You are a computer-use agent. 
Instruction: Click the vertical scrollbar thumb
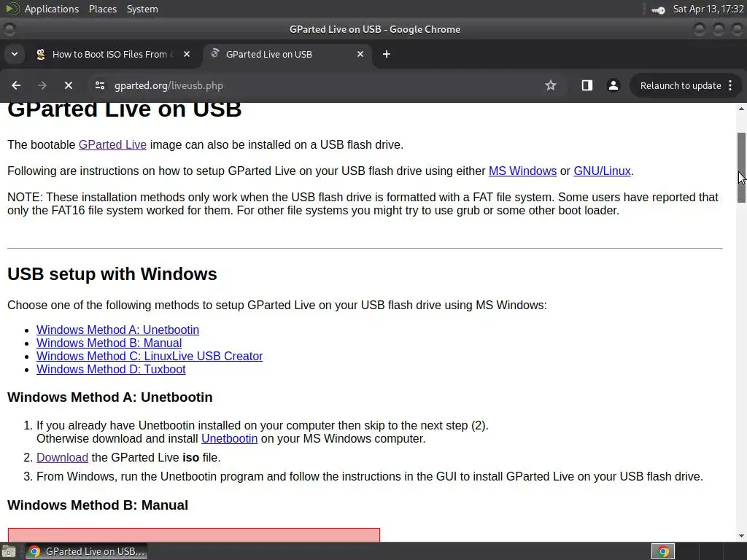click(741, 168)
